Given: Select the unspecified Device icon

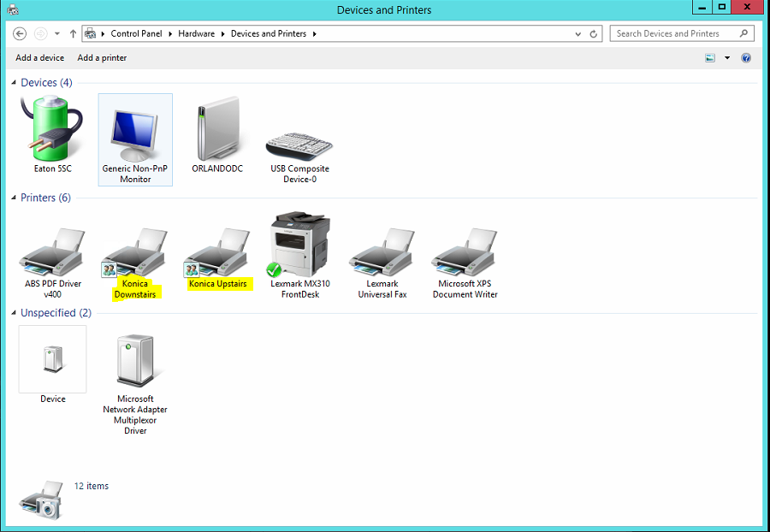Looking at the screenshot, I should tap(52, 358).
